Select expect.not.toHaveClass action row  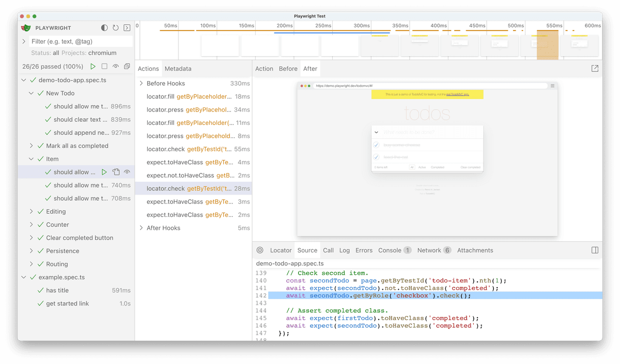point(193,175)
